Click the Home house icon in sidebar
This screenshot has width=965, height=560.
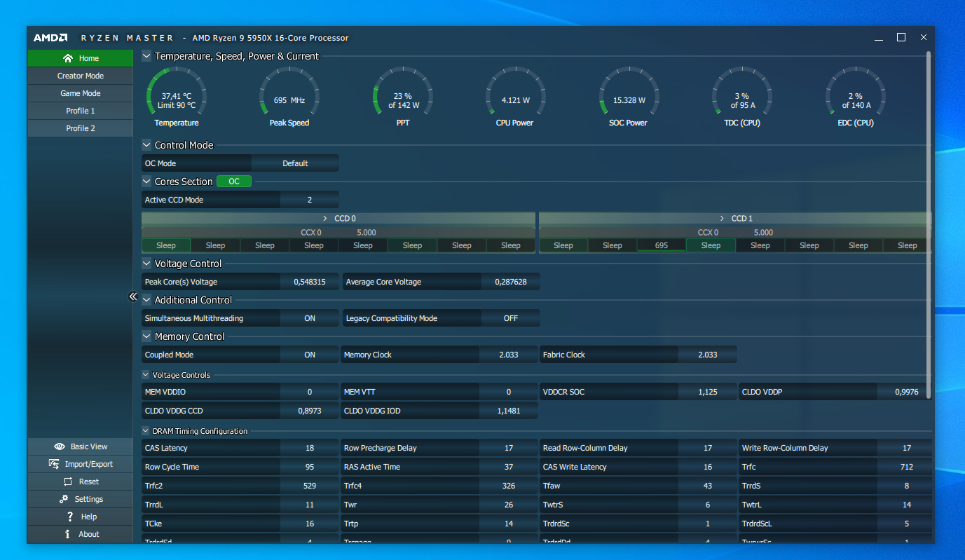(67, 58)
